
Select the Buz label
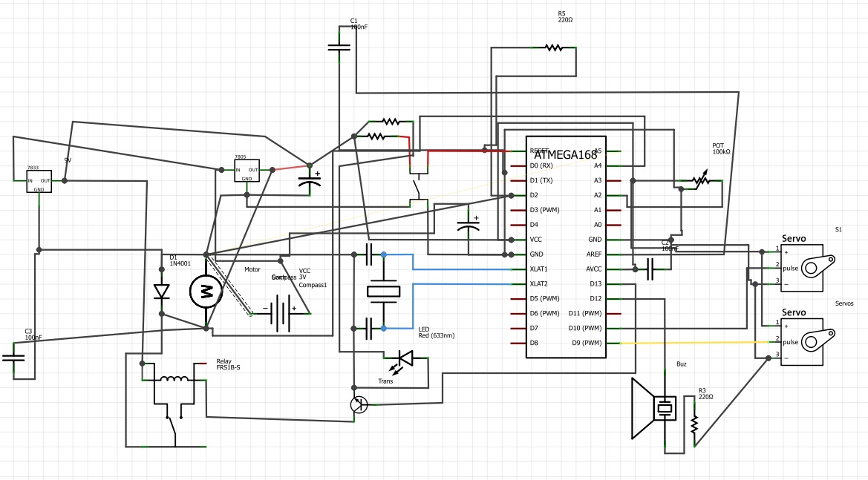[x=682, y=364]
